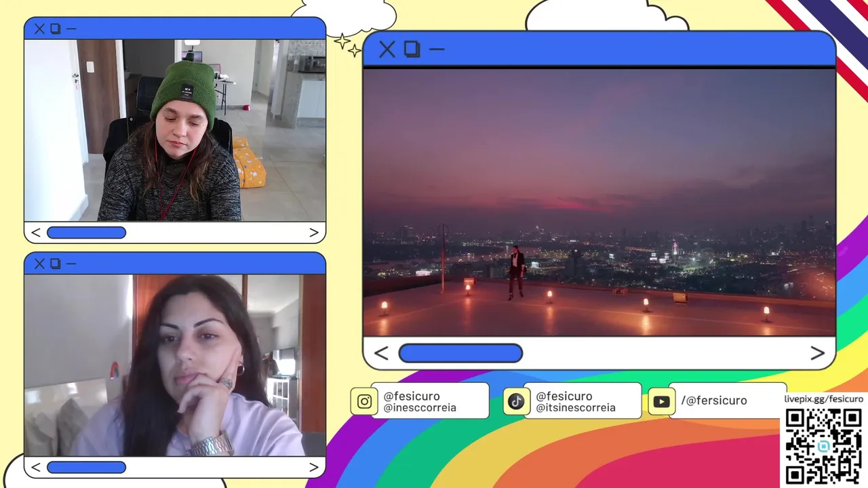The image size is (868, 488).
Task: Select the @fesicuro text beside TikTok icon
Action: pyautogui.click(x=564, y=396)
